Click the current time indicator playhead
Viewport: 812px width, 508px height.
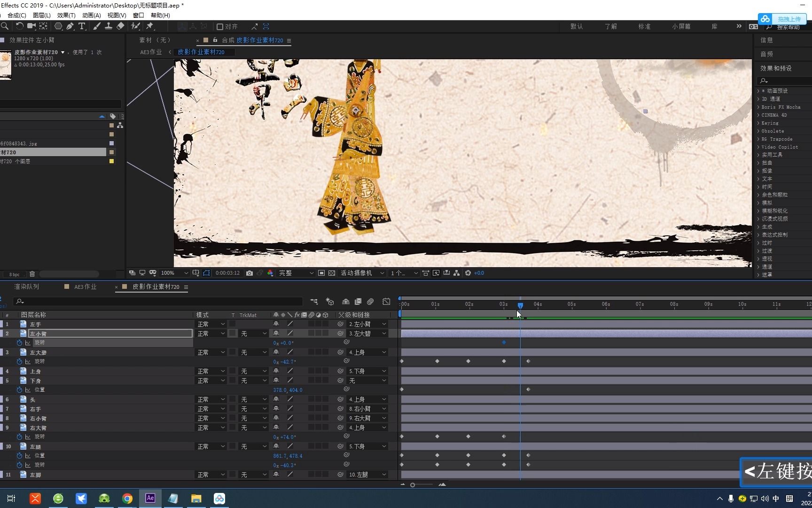(x=520, y=305)
